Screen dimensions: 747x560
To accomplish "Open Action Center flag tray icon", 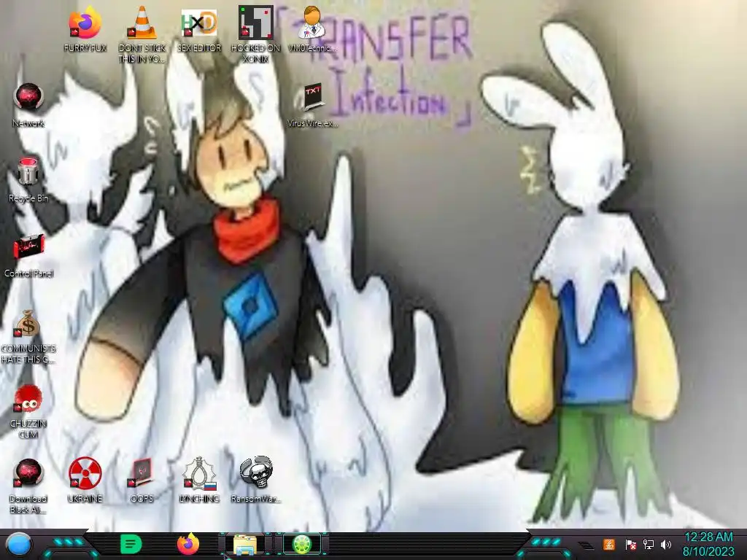I will (x=630, y=544).
